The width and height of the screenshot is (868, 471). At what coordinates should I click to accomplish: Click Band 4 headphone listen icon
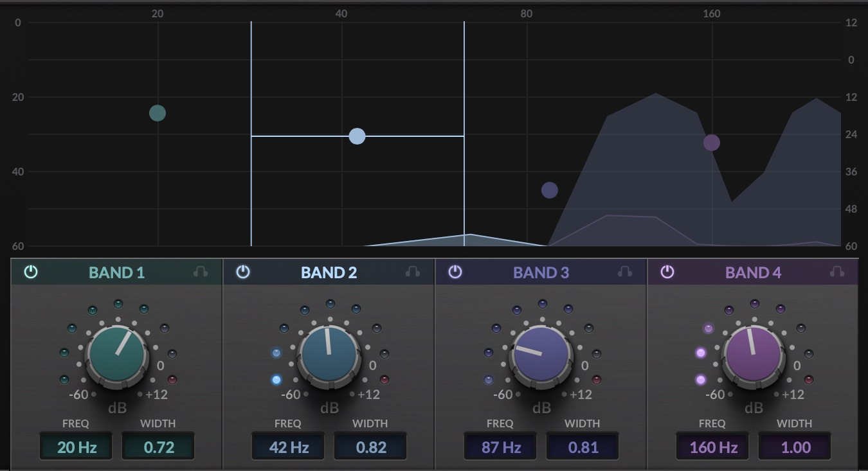837,272
